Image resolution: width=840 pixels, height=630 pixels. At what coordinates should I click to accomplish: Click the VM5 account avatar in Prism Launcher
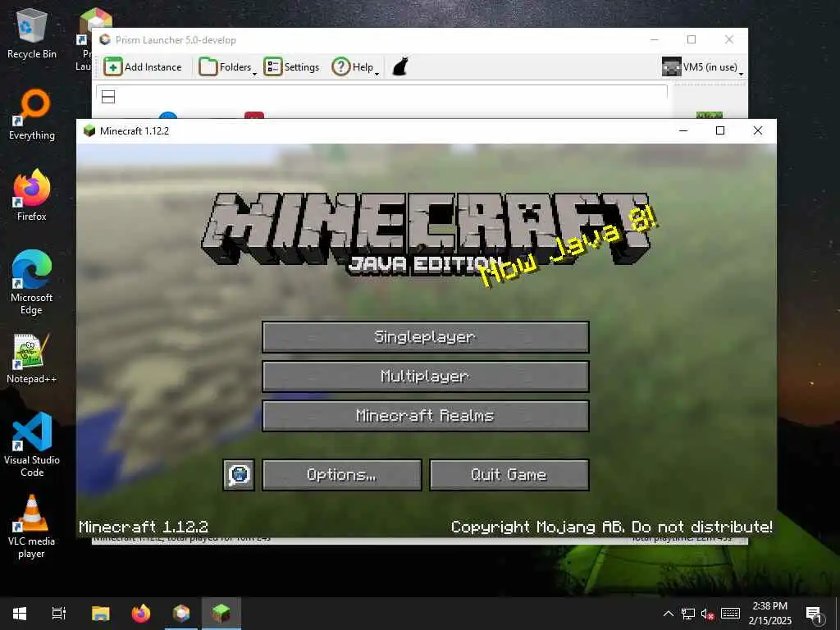pos(671,67)
